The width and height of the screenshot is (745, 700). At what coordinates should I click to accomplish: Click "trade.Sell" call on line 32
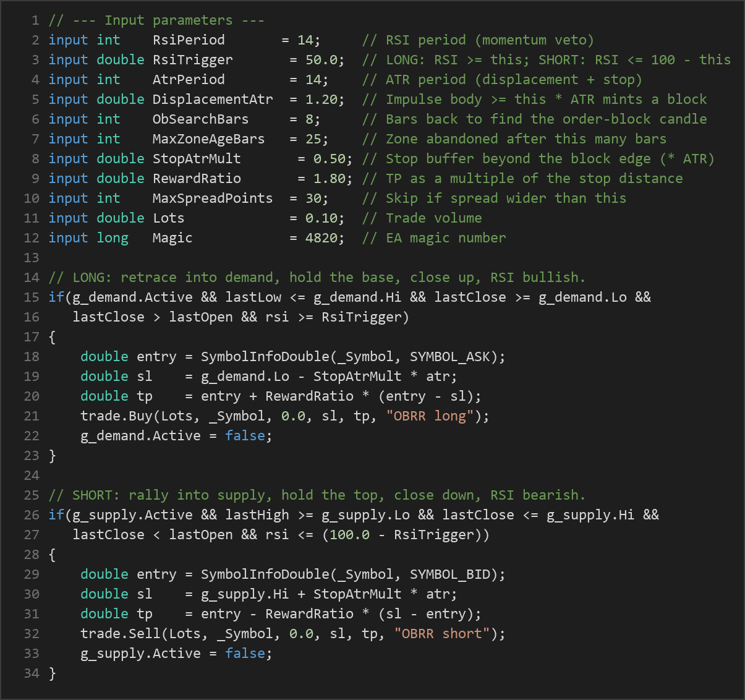[x=121, y=634]
